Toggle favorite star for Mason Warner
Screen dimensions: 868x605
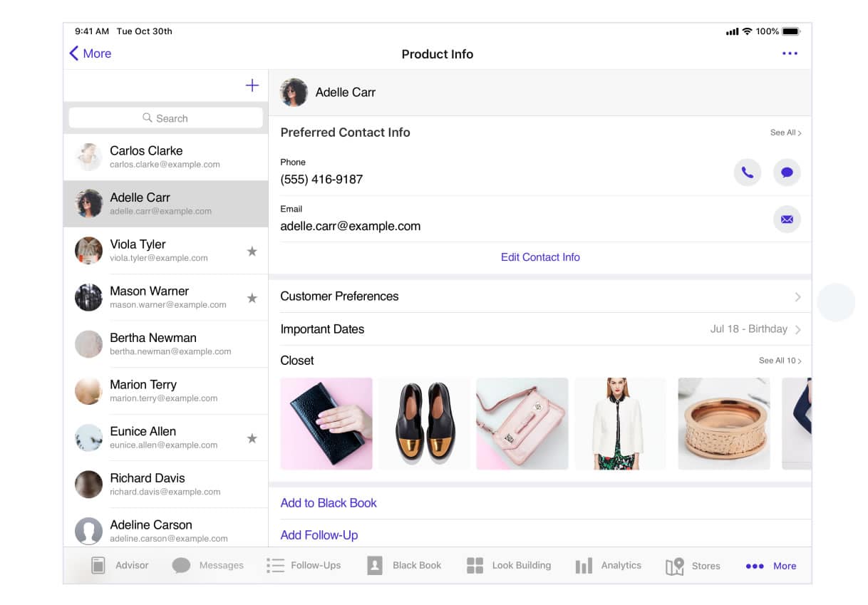[x=252, y=298]
